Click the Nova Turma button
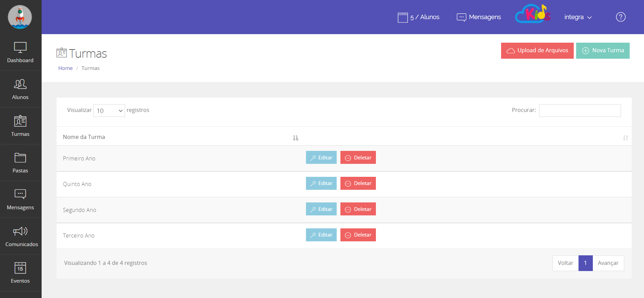This screenshot has height=298, width=644. tap(602, 51)
